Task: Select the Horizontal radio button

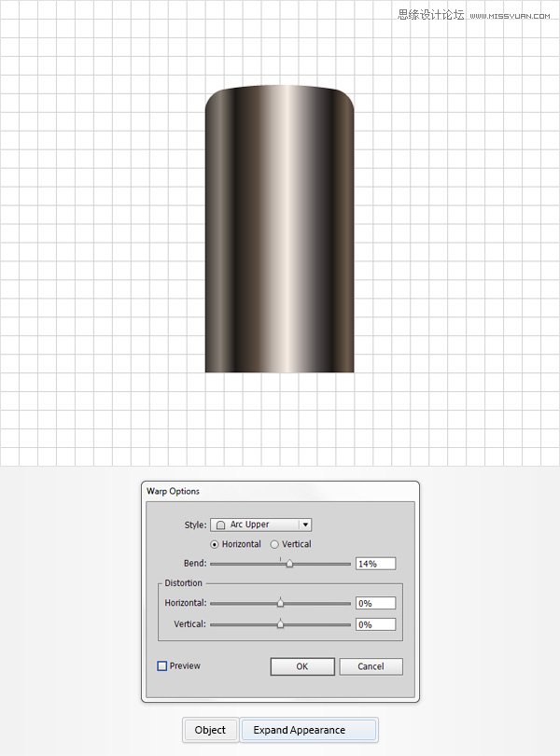Action: pos(215,544)
